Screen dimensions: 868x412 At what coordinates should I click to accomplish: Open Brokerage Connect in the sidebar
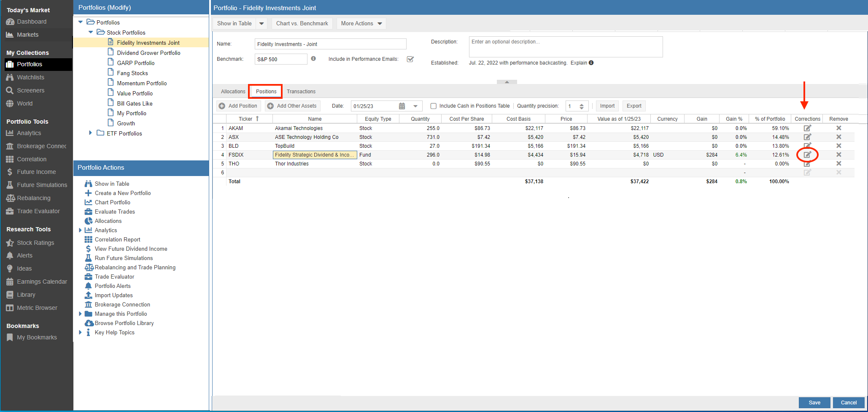click(x=41, y=146)
